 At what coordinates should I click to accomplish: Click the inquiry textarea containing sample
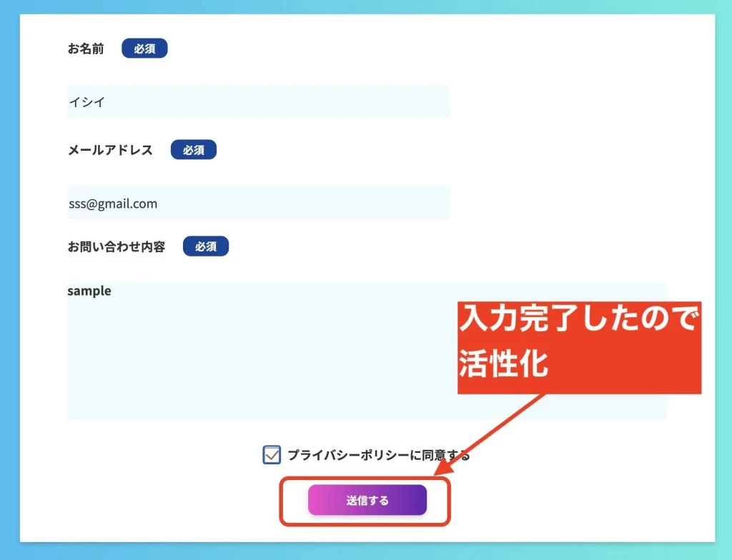pos(367,351)
